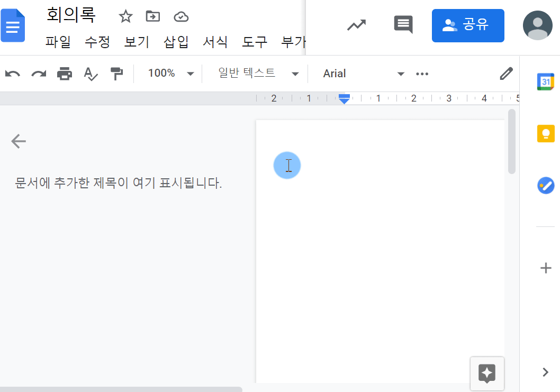Show more toolbar options
Viewport: 560px width, 392px height.
pos(422,74)
